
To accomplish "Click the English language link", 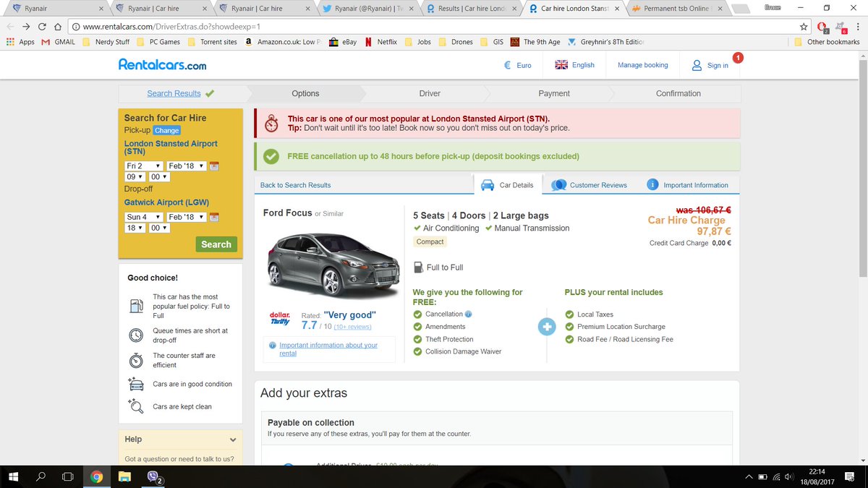I will click(x=583, y=65).
